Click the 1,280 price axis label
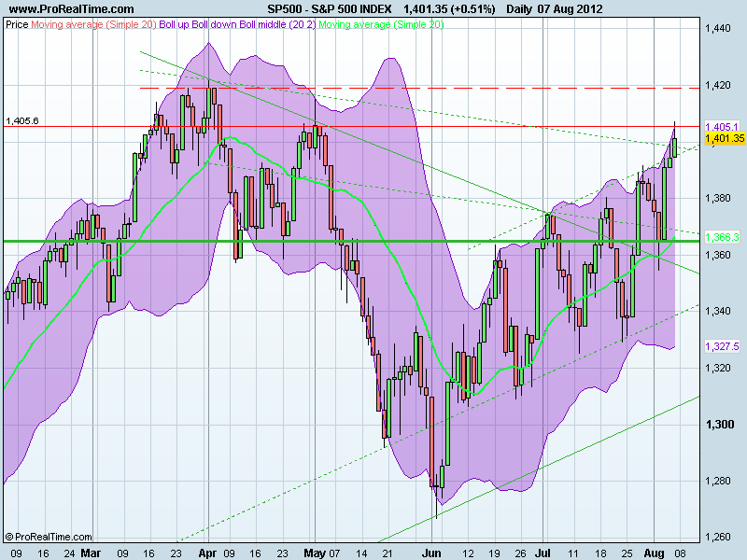Screen dimensions: 747x560 pos(717,481)
